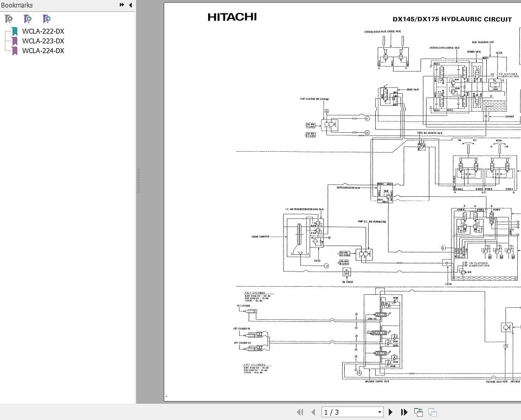Click the HITACHI logo text on page
The height and width of the screenshot is (420, 521).
(232, 17)
